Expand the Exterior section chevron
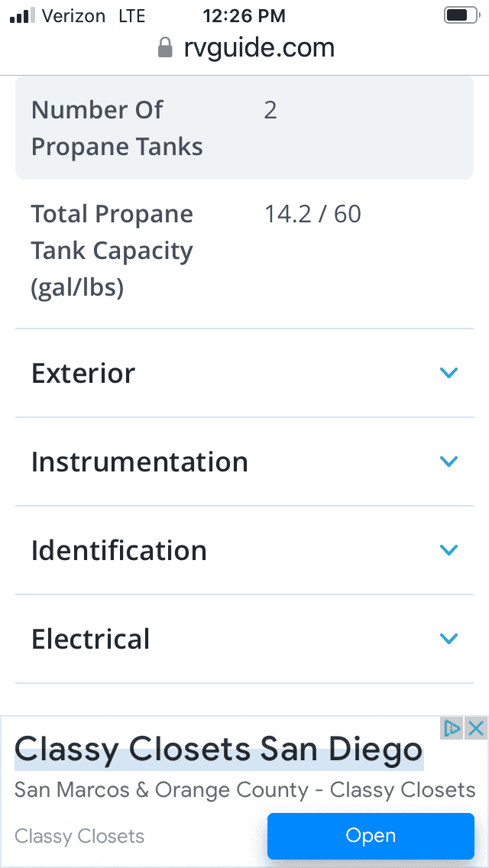The height and width of the screenshot is (868, 489). 449,373
